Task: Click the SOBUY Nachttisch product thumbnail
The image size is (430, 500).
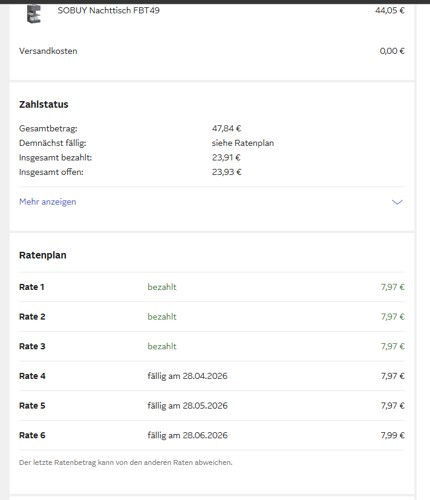Action: point(34,14)
